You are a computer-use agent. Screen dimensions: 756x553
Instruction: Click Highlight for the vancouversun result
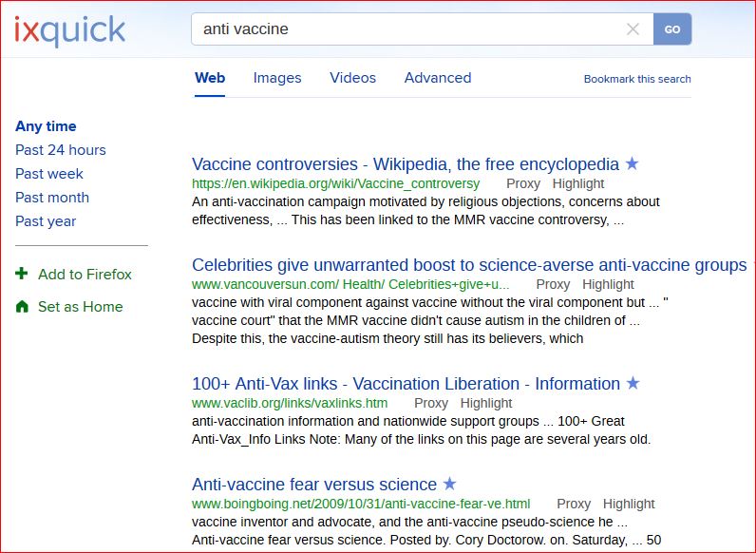tap(608, 285)
